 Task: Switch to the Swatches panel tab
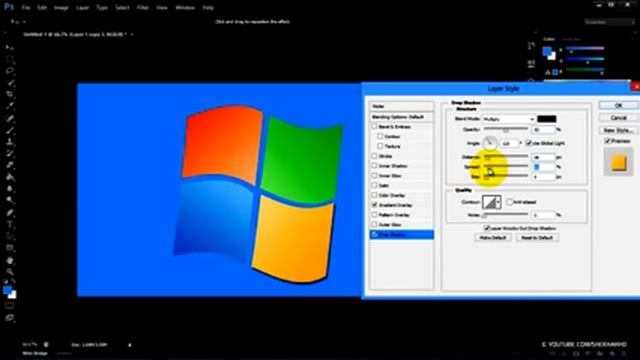571,39
